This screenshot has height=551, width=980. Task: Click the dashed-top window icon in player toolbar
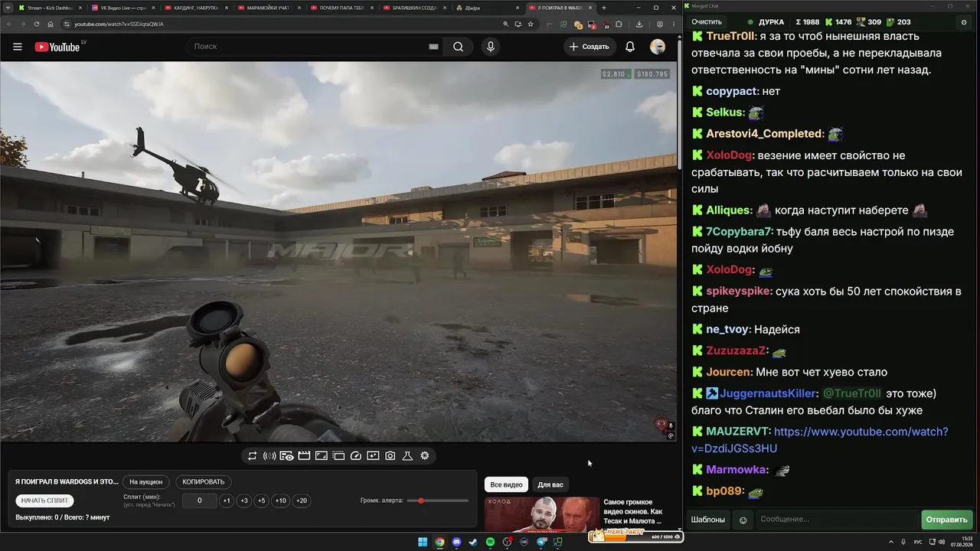point(338,456)
